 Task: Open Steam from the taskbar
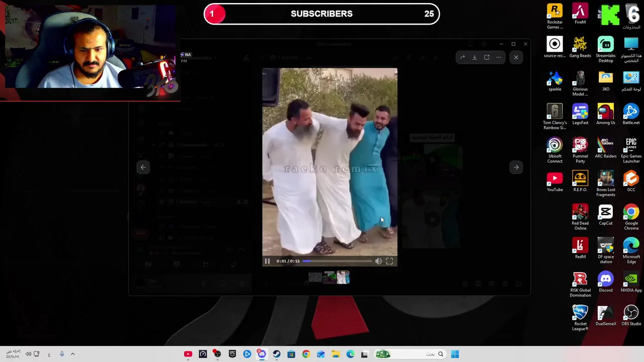tap(276, 354)
